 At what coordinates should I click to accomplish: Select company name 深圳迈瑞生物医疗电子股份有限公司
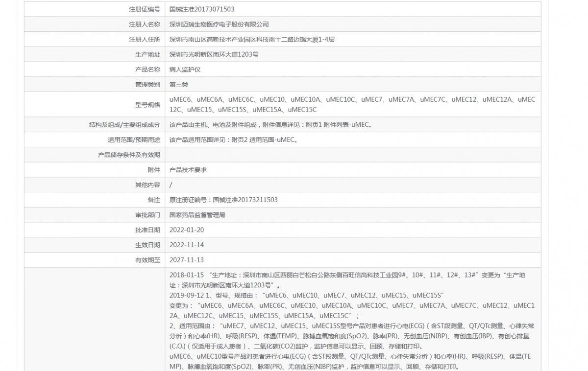click(x=219, y=24)
